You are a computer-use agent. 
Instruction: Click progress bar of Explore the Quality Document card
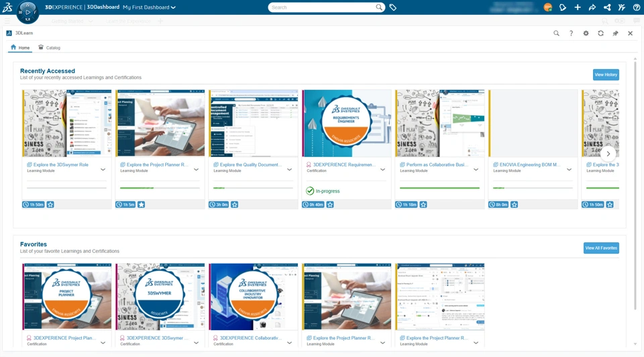pyautogui.click(x=253, y=188)
